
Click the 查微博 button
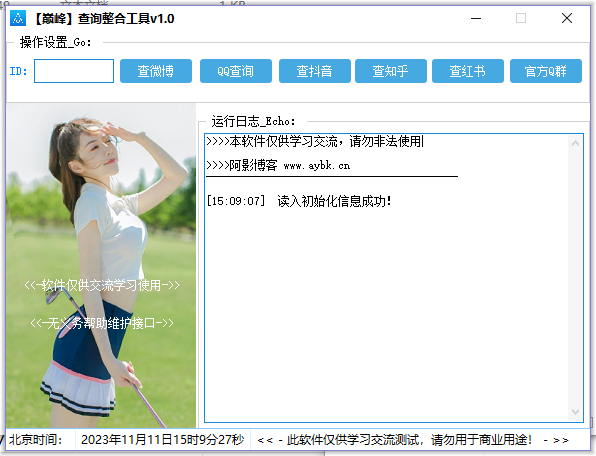[156, 71]
